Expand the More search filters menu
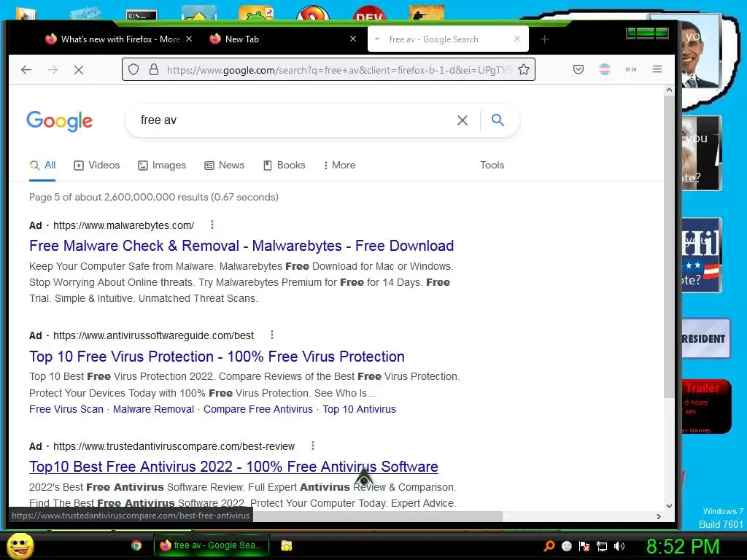747x560 pixels. point(340,166)
